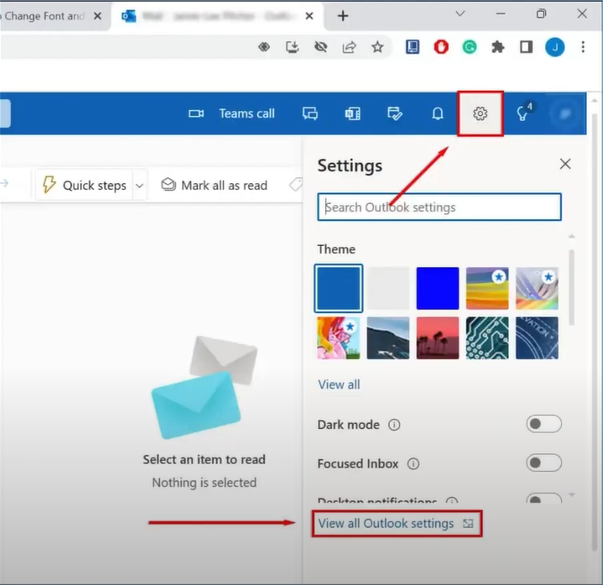Close the Settings panel
The width and height of the screenshot is (603, 585).
(565, 164)
